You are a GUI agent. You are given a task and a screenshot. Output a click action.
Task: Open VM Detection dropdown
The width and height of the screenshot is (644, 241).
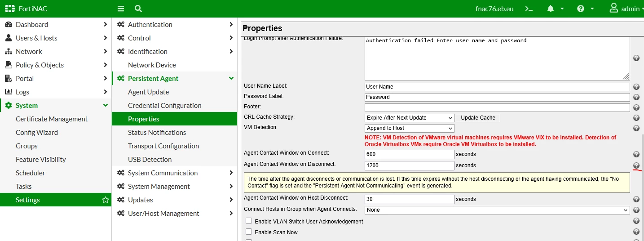click(x=410, y=128)
